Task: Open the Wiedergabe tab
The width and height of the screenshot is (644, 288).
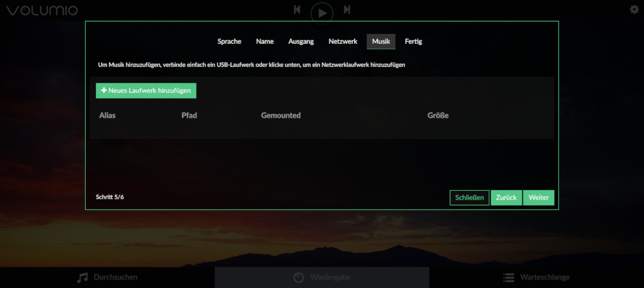Action: 322,277
